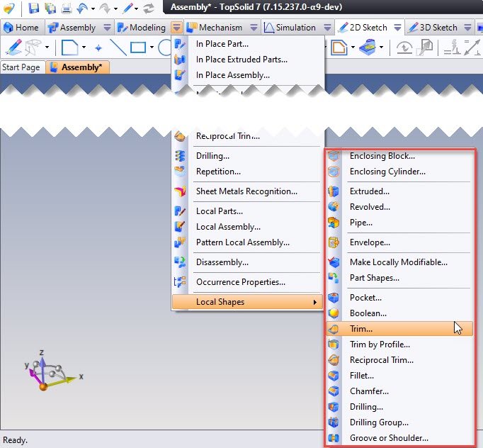This screenshot has width=483, height=448.
Task: Expand the 3D Sketch tab menu arrow
Action: coord(467,28)
